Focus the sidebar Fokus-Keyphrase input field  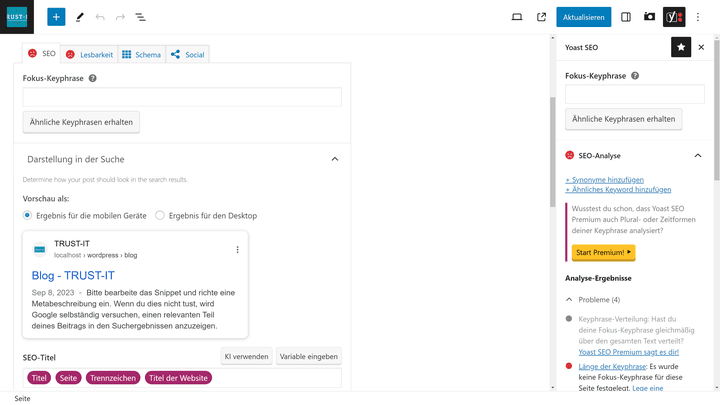[x=635, y=94]
